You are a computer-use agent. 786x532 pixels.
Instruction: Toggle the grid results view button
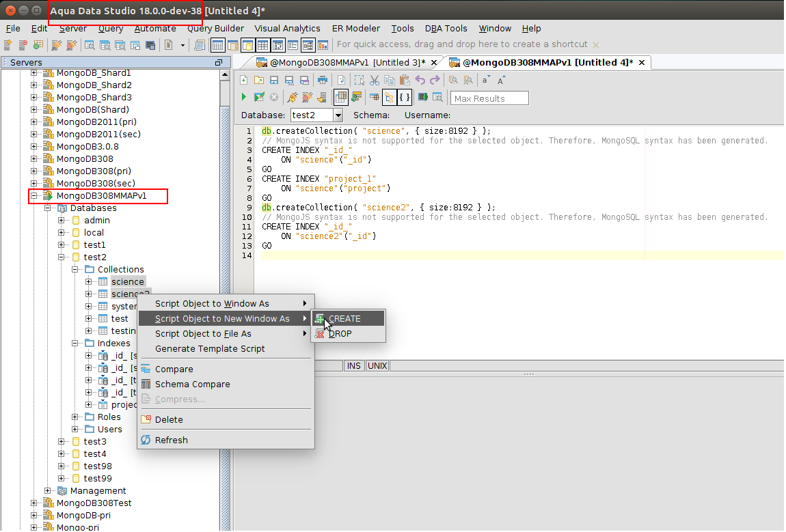click(341, 97)
